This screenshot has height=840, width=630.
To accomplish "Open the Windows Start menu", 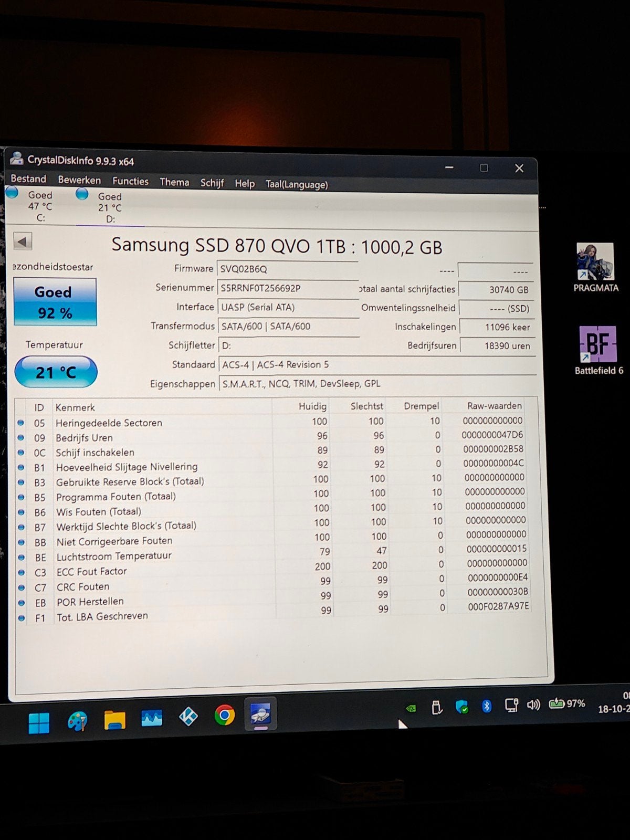I will (x=39, y=722).
